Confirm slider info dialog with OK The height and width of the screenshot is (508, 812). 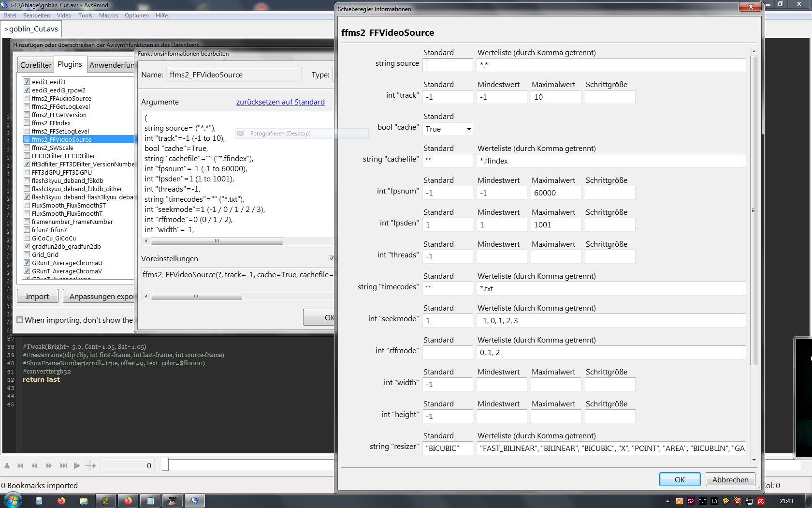click(680, 479)
